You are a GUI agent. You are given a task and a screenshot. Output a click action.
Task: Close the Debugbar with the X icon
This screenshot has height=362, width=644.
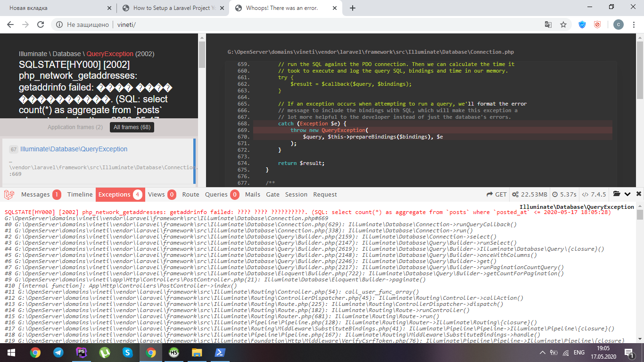pyautogui.click(x=639, y=194)
